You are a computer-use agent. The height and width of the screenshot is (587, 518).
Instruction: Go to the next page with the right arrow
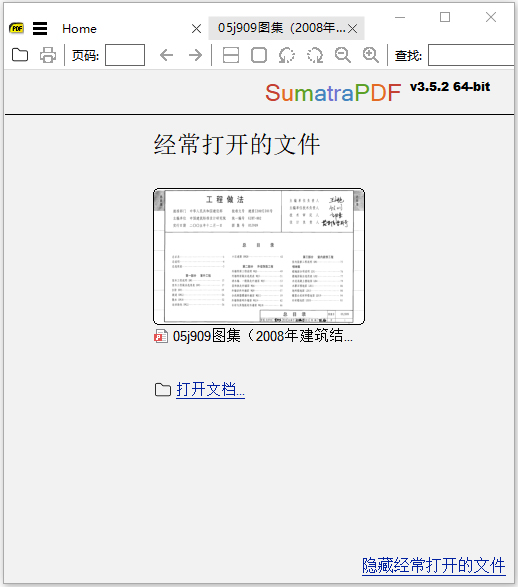pyautogui.click(x=195, y=55)
